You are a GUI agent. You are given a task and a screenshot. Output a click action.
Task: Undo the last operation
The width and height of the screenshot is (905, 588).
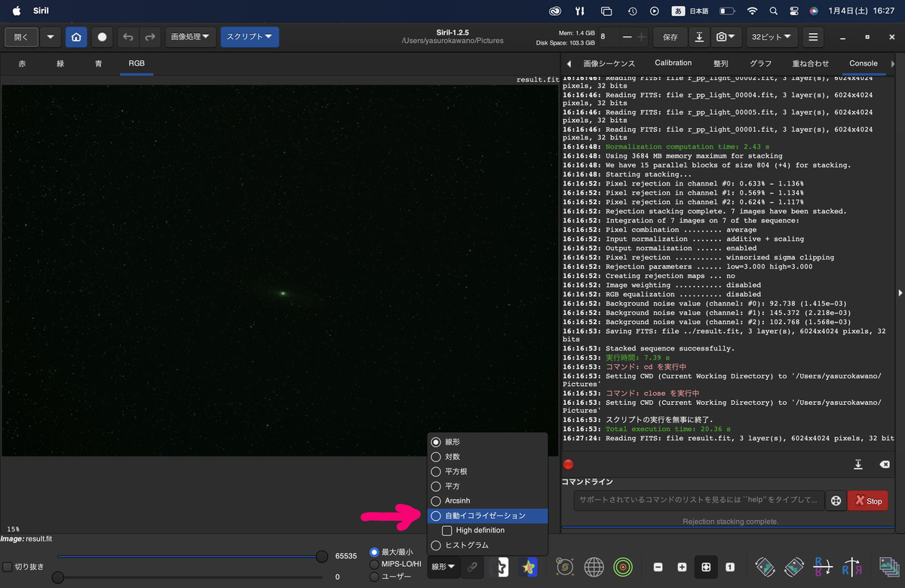tap(128, 37)
